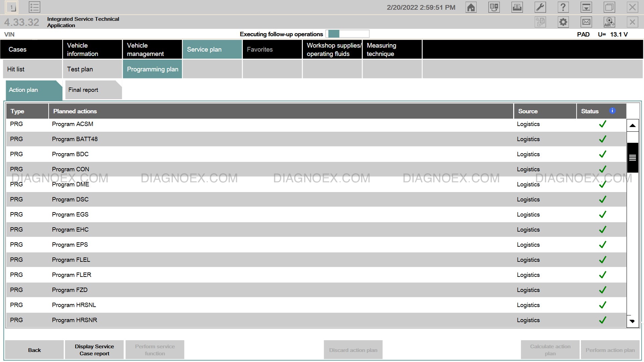Screen dimensions: 644x362
Task: Click the screen transfer icon beside home
Action: tap(494, 7)
